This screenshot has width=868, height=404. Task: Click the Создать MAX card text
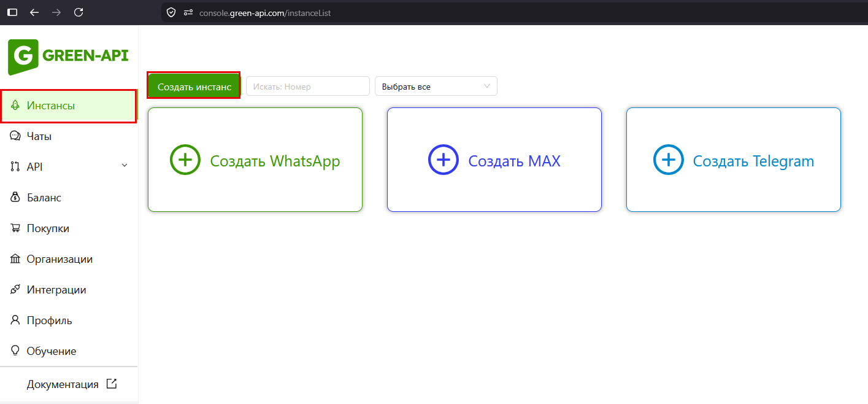tap(514, 161)
